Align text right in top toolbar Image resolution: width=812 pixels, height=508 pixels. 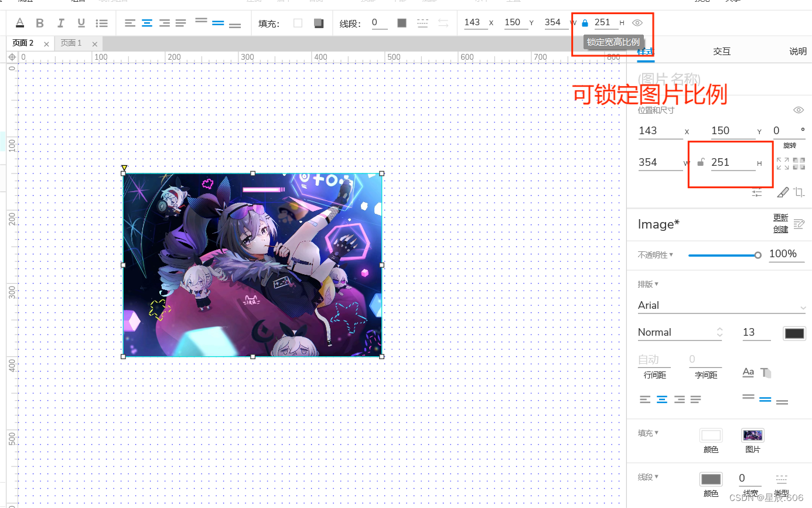tap(165, 23)
